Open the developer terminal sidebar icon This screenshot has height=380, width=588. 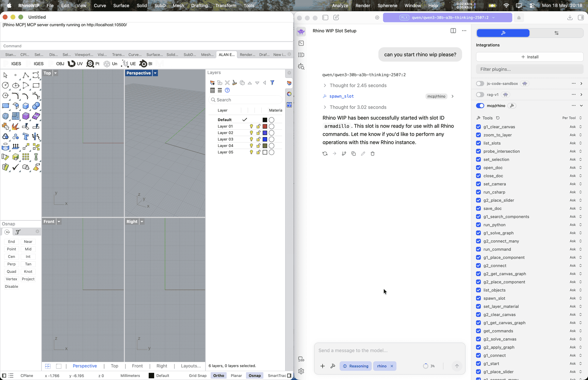pos(301,43)
